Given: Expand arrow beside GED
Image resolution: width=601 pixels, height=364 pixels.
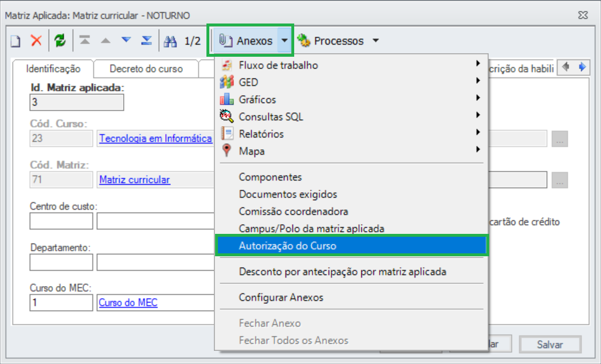Looking at the screenshot, I should [x=478, y=80].
